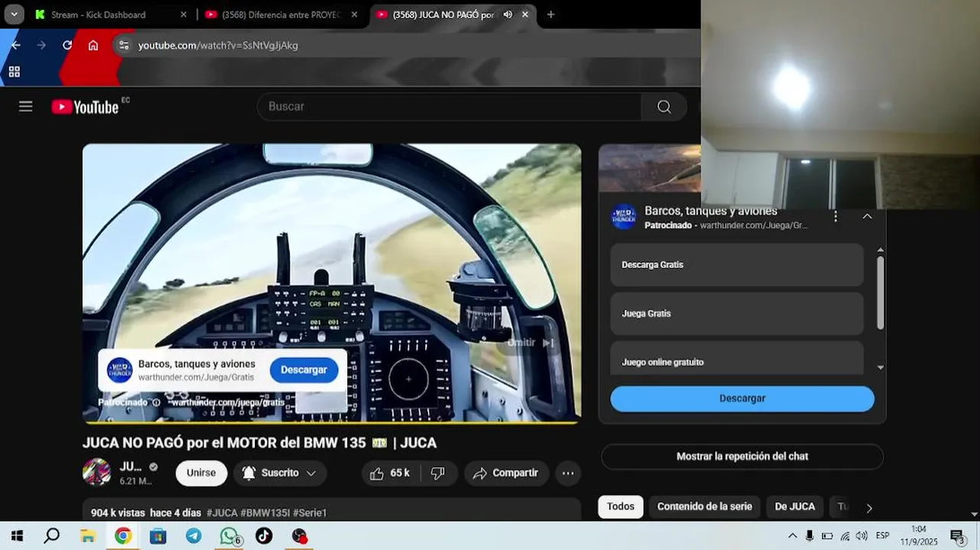This screenshot has width=980, height=550.
Task: Select the Juega Gratis ad option
Action: pyautogui.click(x=737, y=314)
